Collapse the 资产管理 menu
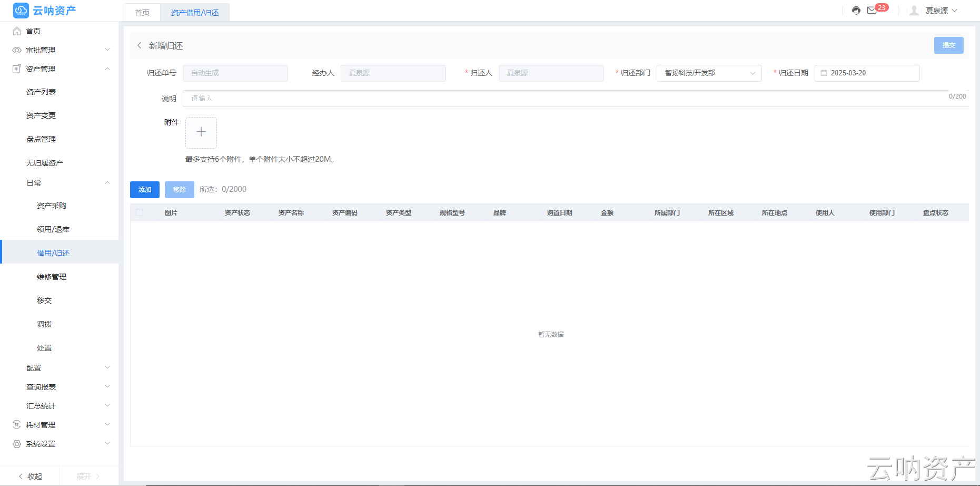The height and width of the screenshot is (486, 980). point(107,69)
